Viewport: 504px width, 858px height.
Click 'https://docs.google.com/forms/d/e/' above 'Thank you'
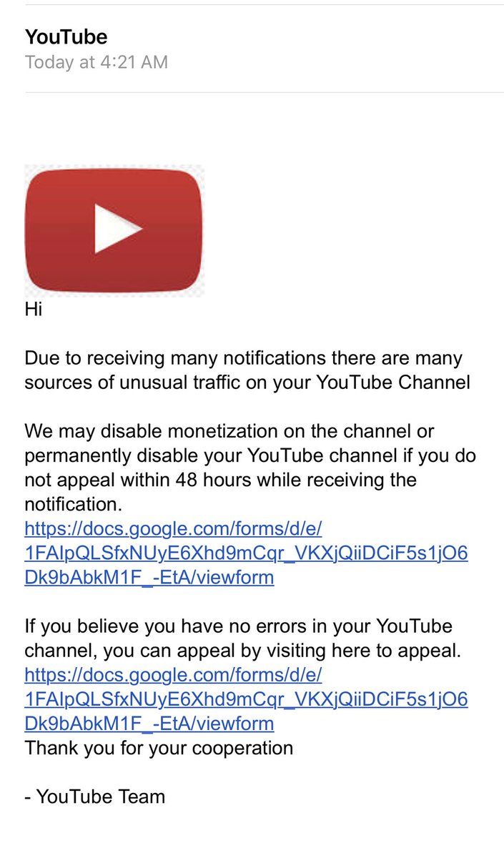pos(174,675)
